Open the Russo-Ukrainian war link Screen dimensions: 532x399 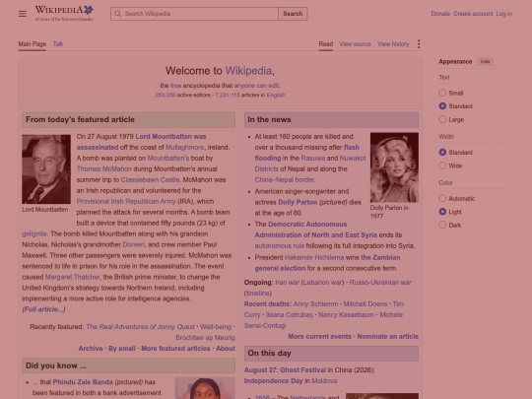[x=380, y=283]
